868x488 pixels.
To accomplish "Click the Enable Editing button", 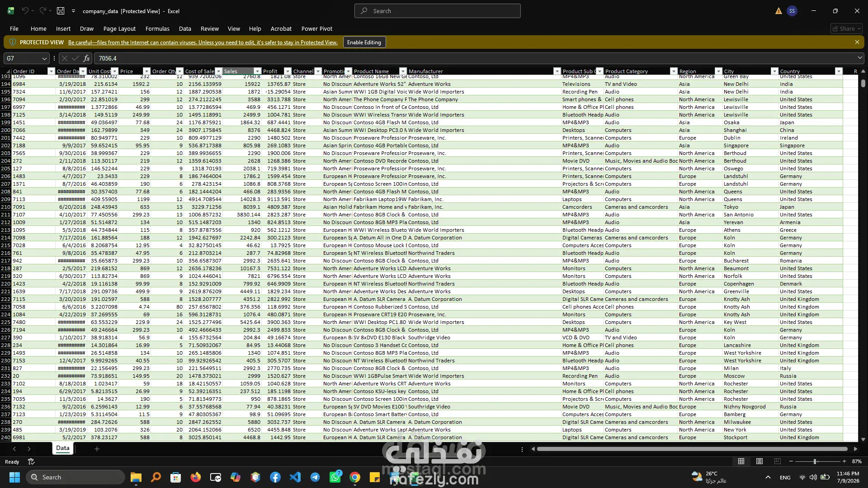I will click(364, 42).
